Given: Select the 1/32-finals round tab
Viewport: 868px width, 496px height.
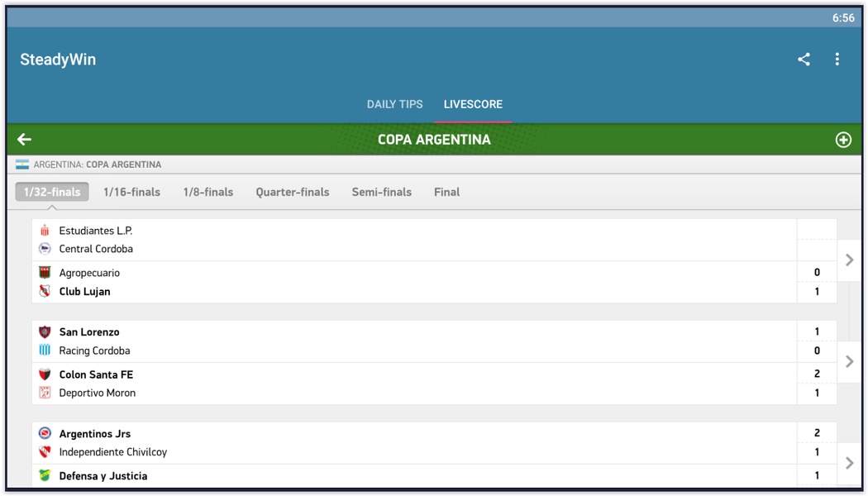Looking at the screenshot, I should coord(52,192).
